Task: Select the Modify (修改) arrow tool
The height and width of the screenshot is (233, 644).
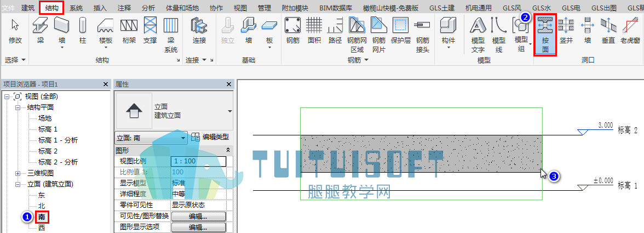Action: (15, 31)
